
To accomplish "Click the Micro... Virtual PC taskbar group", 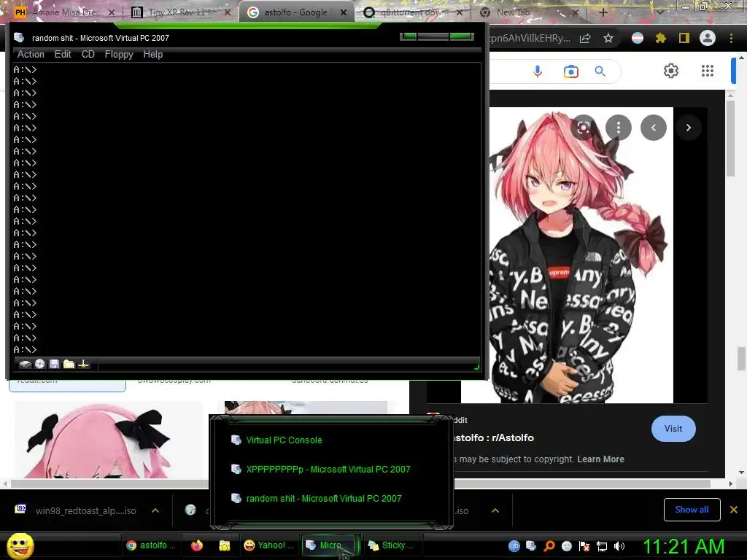I will tap(329, 545).
